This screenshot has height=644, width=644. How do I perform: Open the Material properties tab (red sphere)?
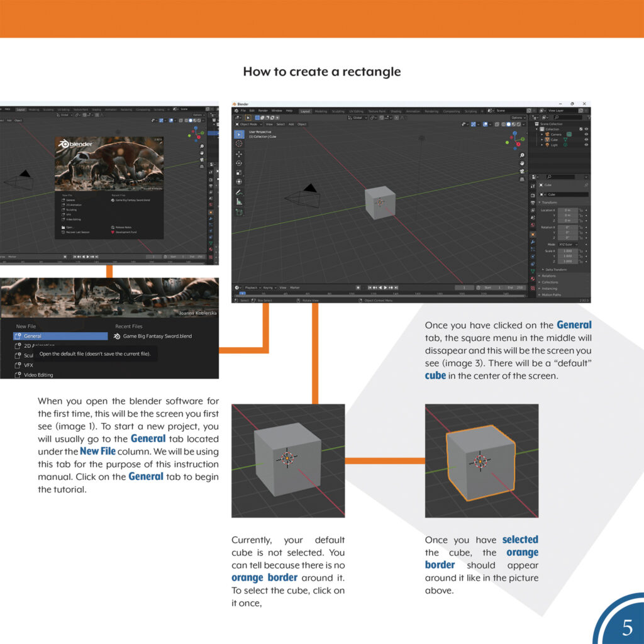(x=533, y=279)
